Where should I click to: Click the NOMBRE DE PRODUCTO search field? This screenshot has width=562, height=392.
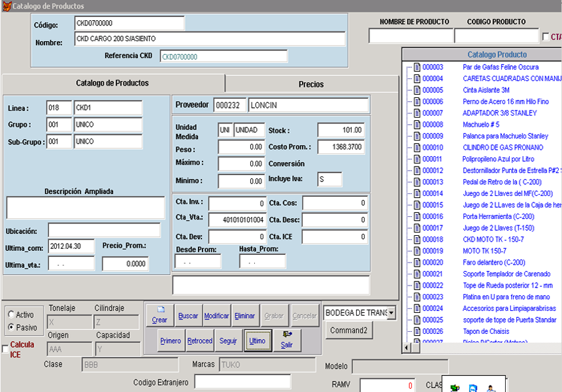pos(410,37)
